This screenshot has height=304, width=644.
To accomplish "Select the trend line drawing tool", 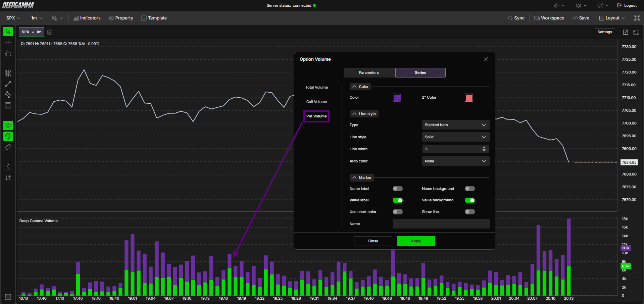I will (8, 84).
